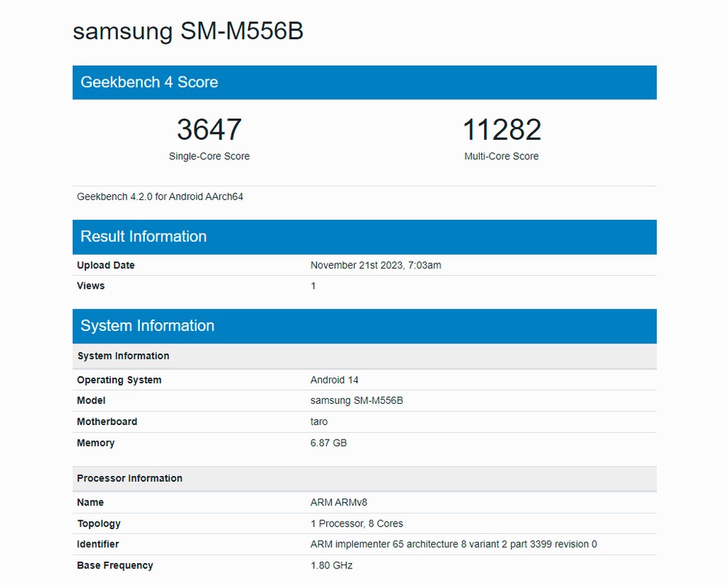Click the single-core score value 3647

tap(209, 130)
